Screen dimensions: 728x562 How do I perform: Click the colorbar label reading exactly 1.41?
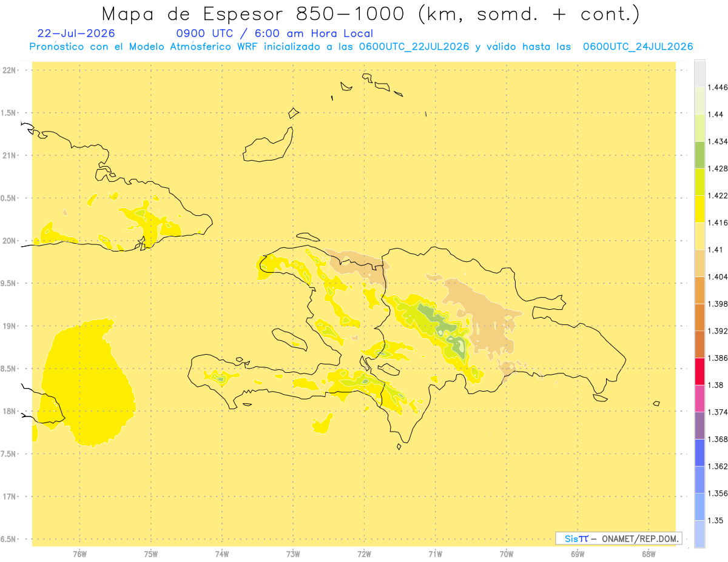point(715,250)
